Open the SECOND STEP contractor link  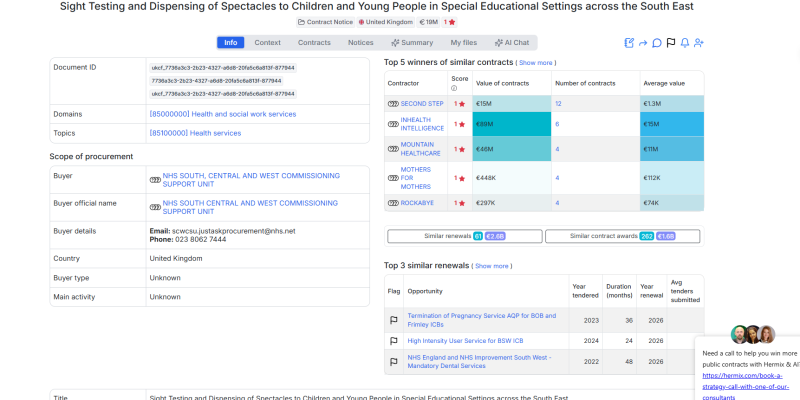click(x=422, y=104)
